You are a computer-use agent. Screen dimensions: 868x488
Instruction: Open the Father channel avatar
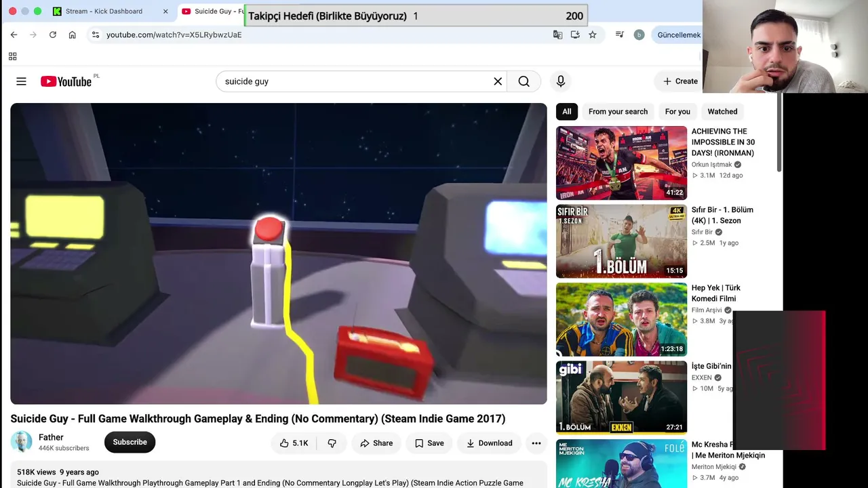tap(21, 442)
